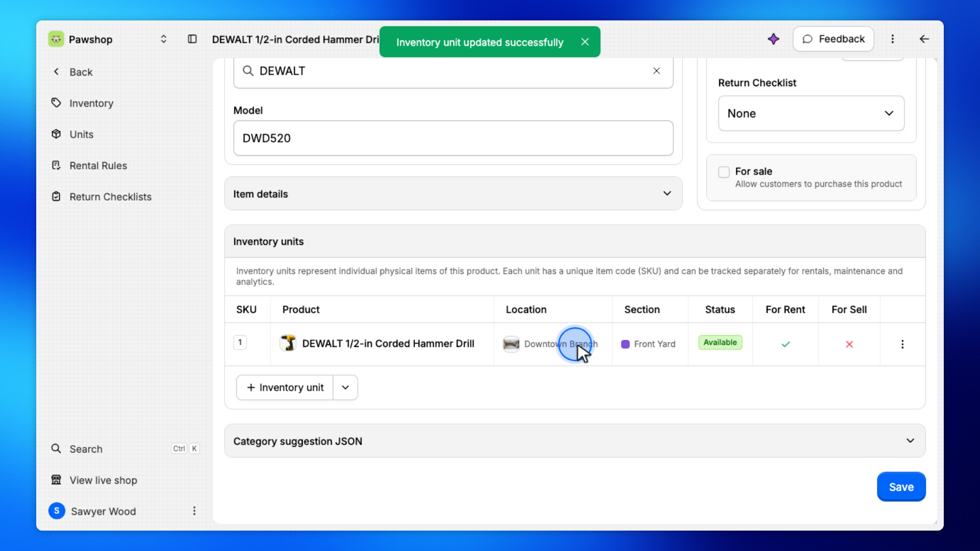Click the Status column header
Screen dimensions: 980x551
point(720,310)
